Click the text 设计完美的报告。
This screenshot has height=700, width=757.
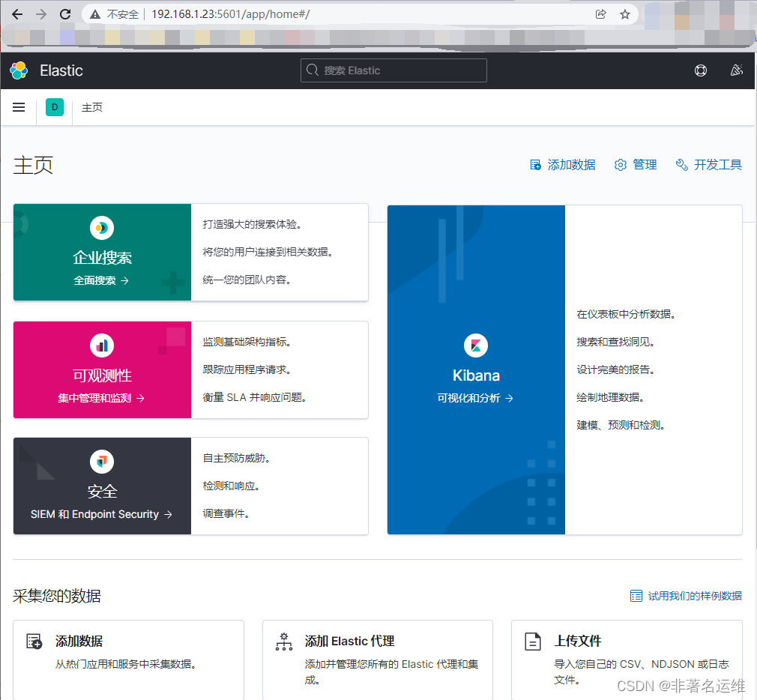[615, 369]
